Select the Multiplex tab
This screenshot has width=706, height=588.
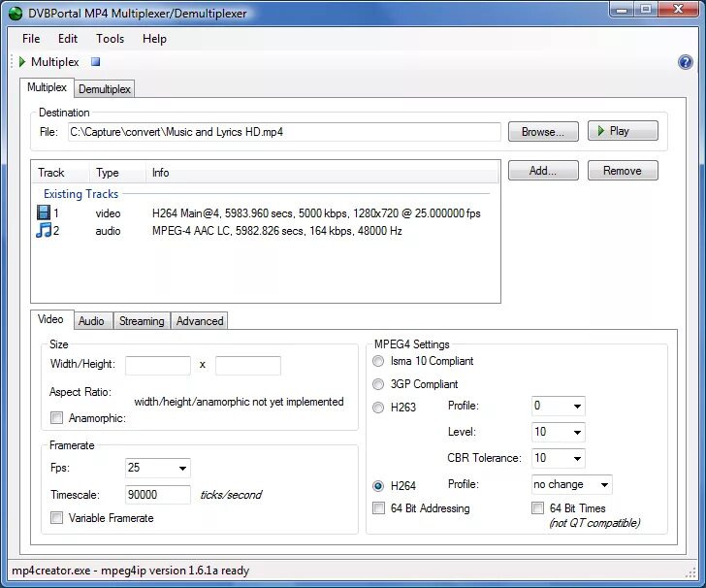(47, 87)
